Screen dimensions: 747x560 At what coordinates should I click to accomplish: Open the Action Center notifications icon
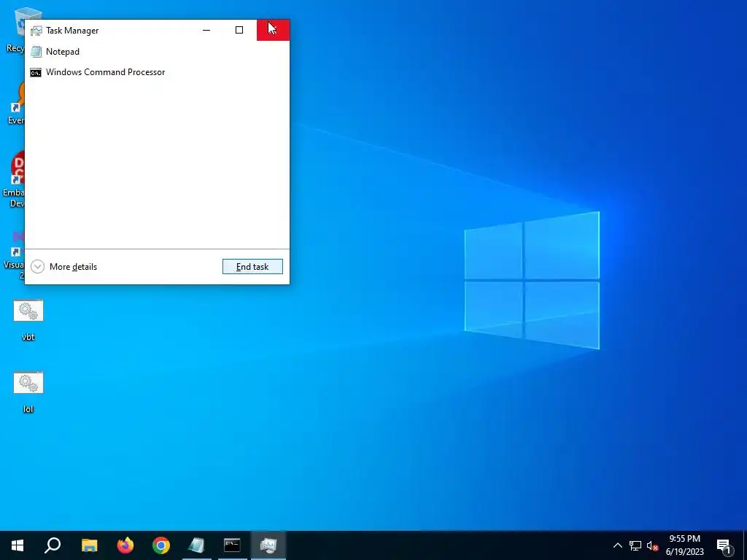pyautogui.click(x=724, y=545)
